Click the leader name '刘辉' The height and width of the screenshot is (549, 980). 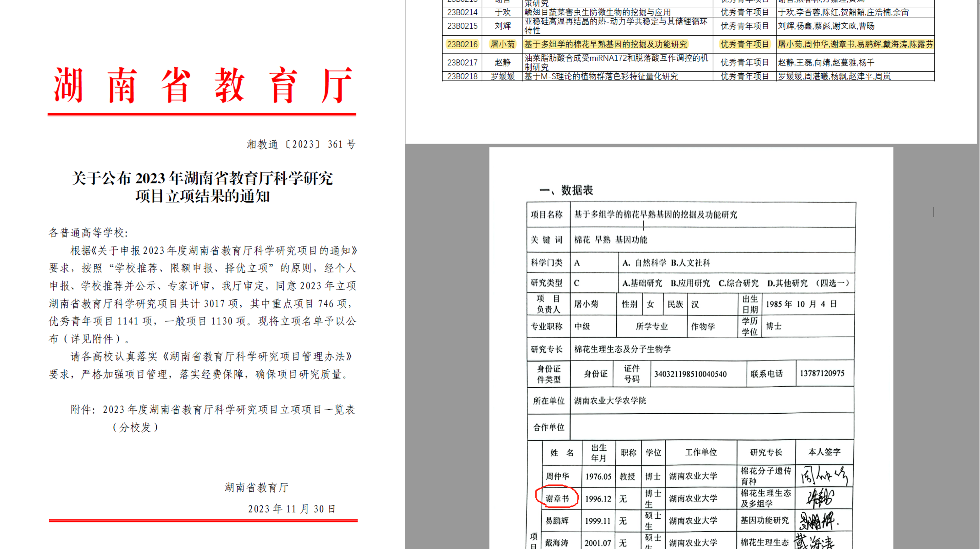tap(503, 26)
